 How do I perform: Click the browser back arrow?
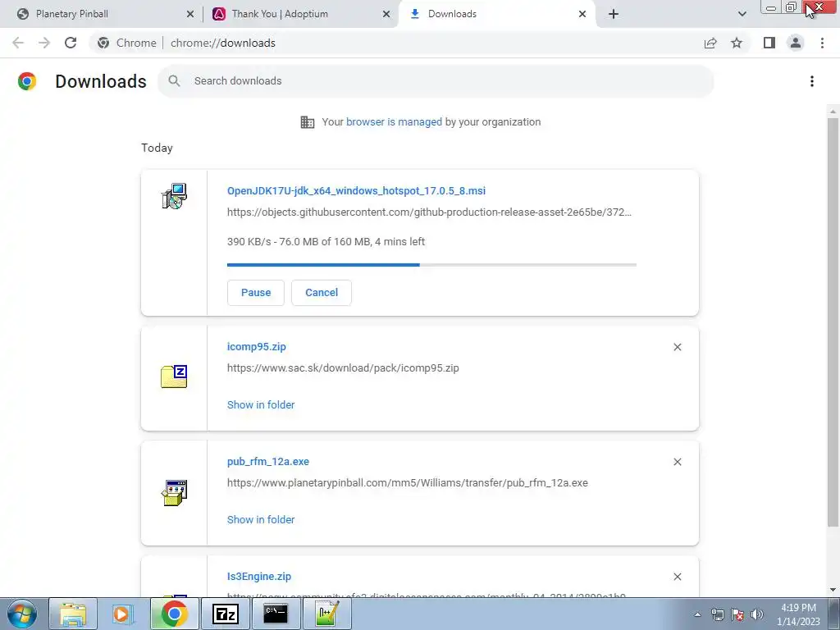[18, 43]
